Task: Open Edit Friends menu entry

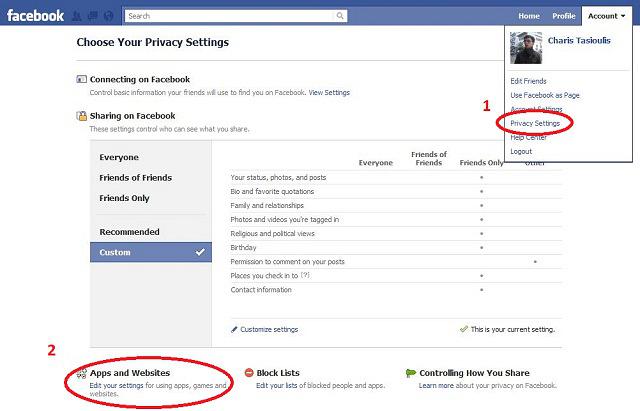Action: 529,81
